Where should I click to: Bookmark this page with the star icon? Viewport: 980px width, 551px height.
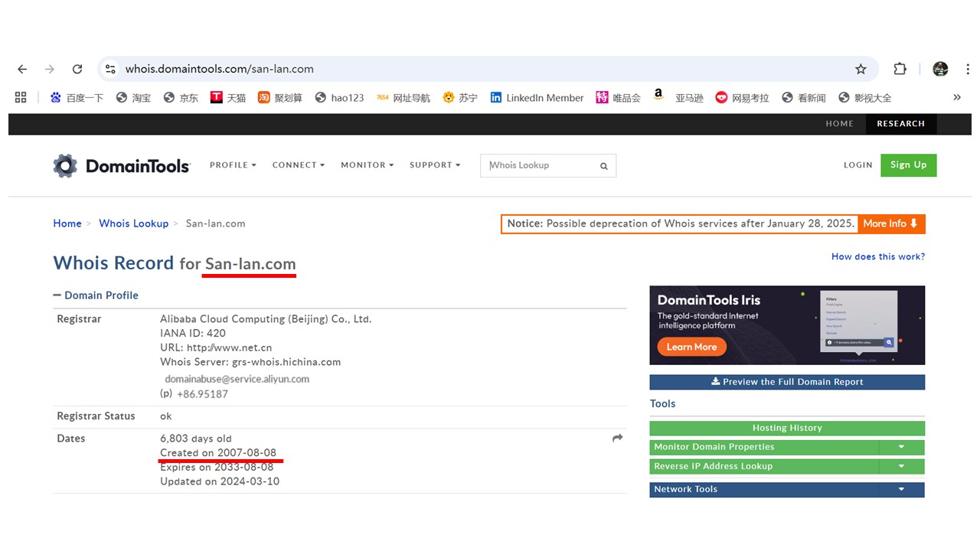(861, 69)
